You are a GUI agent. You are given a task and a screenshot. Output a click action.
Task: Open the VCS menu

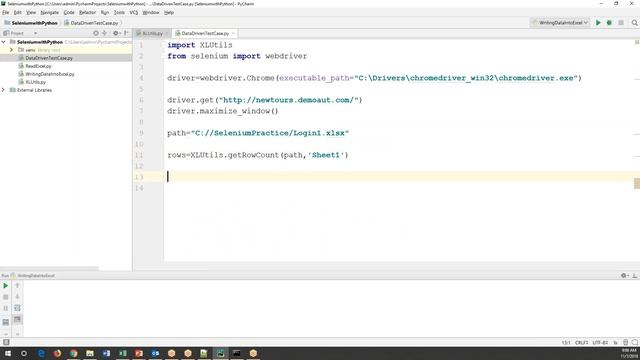pyautogui.click(x=134, y=13)
